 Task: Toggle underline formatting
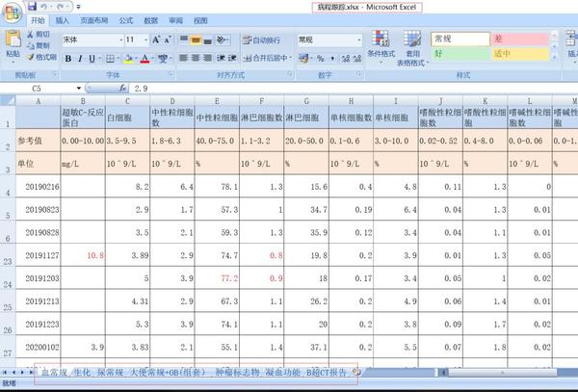click(x=92, y=59)
